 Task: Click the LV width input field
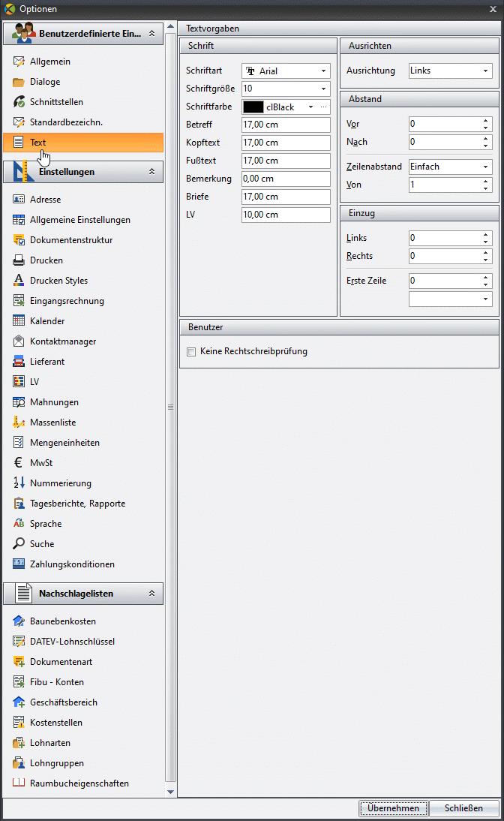(x=286, y=215)
